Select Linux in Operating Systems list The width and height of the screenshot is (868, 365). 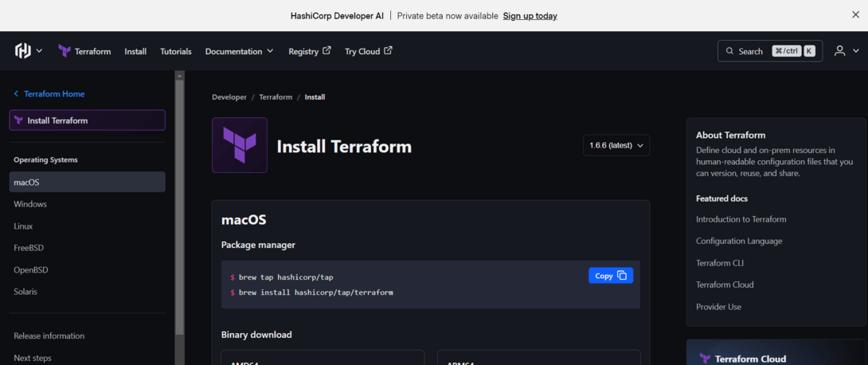(x=88, y=226)
